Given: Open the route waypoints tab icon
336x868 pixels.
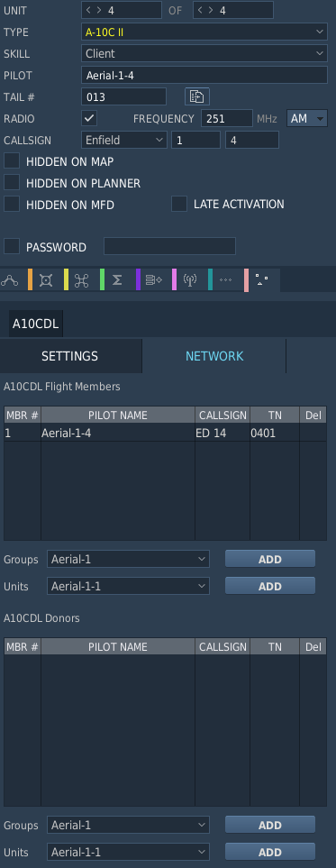Looking at the screenshot, I should tap(9, 280).
